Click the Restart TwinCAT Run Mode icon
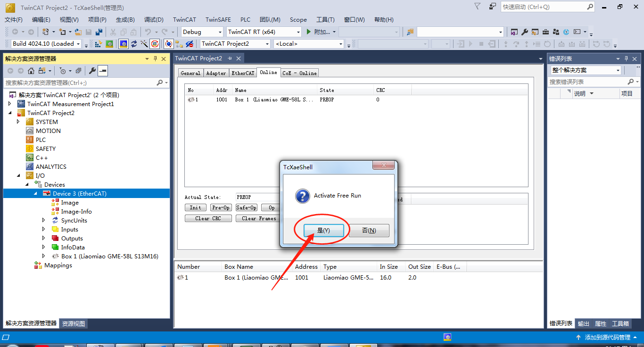Image resolution: width=644 pixels, height=347 pixels. coord(109,44)
